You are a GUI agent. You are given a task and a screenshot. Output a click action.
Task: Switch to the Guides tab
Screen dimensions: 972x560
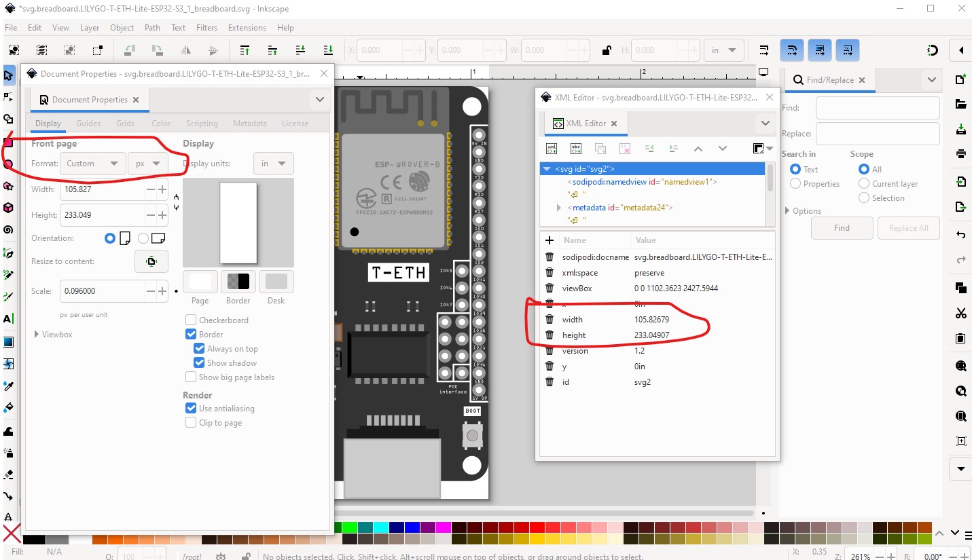88,124
